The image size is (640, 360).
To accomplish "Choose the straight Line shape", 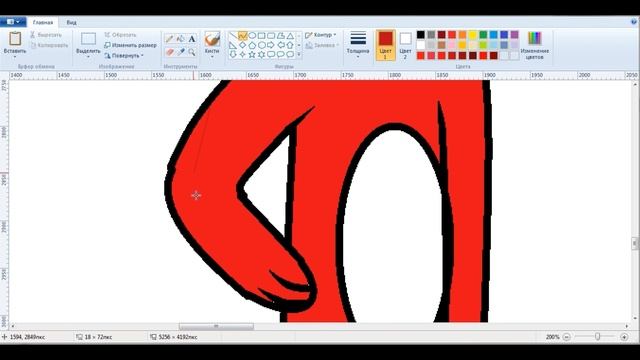I will coord(233,36).
